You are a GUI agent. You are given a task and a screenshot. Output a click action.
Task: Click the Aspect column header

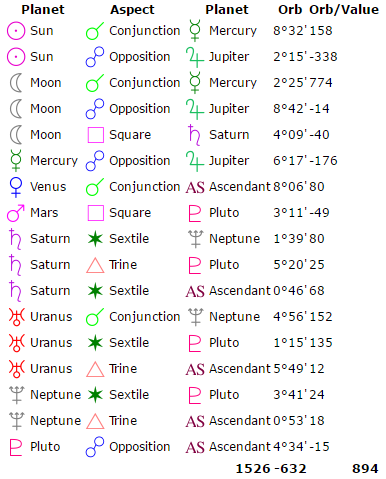coord(132,10)
